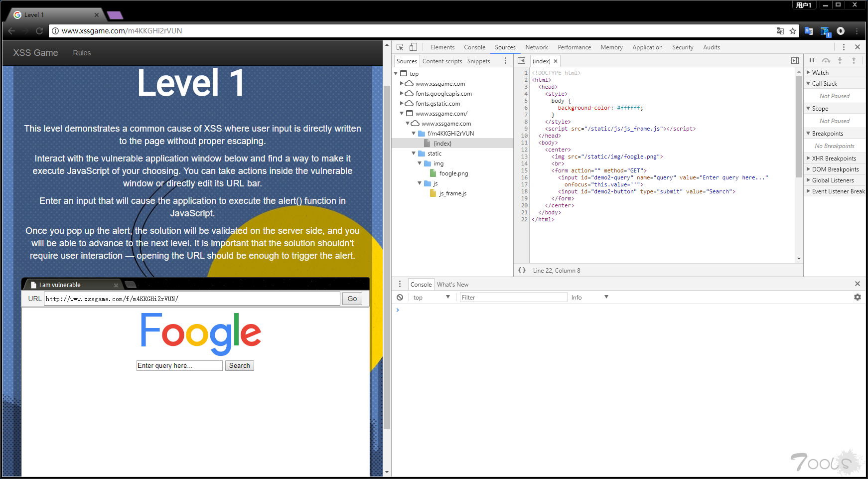Collapse the js folder
This screenshot has height=479, width=868.
click(x=420, y=183)
